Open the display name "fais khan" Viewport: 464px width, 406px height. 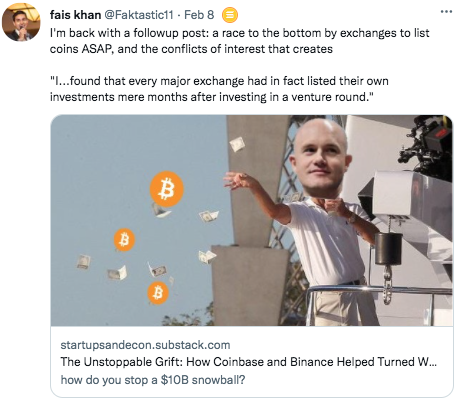[x=75, y=15]
